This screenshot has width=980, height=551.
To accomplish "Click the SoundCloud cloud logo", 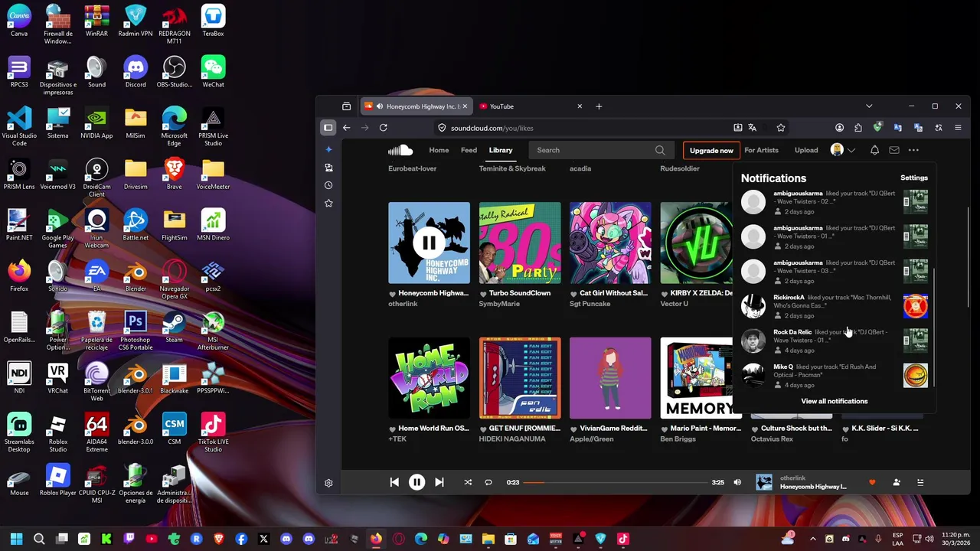I will click(x=400, y=150).
